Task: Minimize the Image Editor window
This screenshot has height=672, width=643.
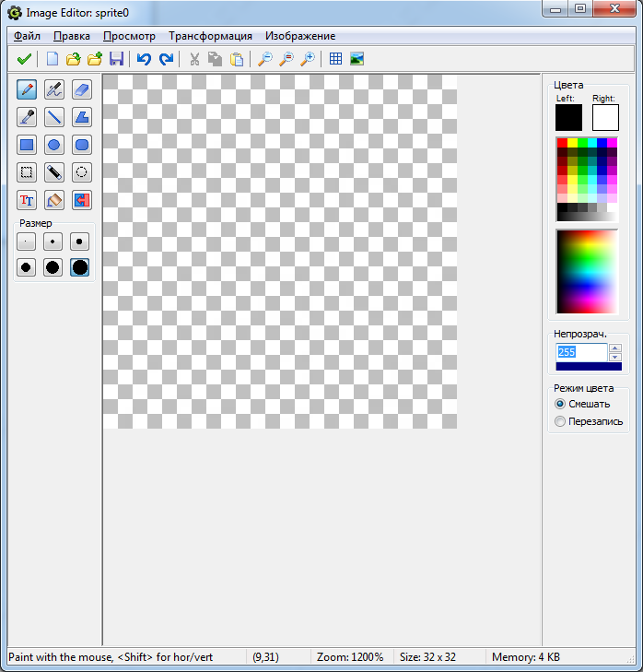Action: click(x=555, y=9)
